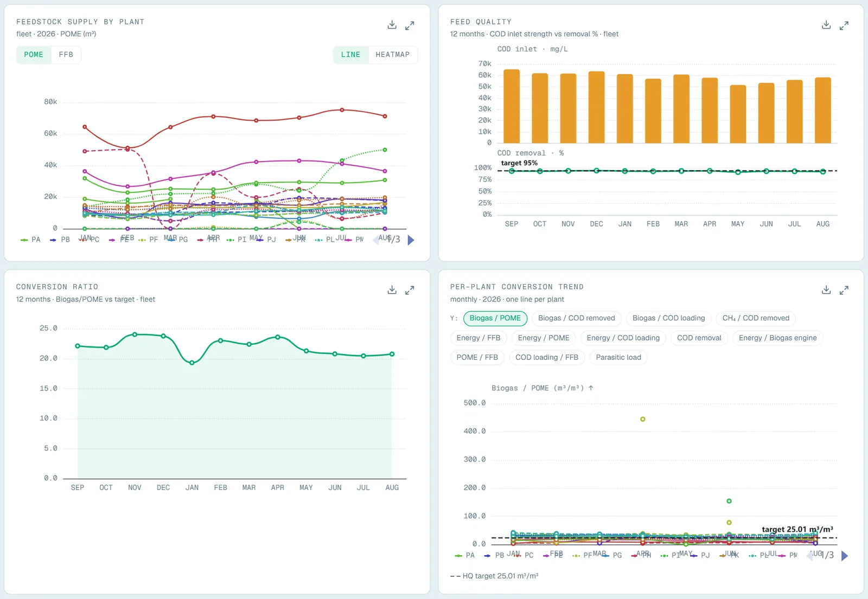Select the COD removal metric chip
868x599 pixels.
tap(699, 338)
